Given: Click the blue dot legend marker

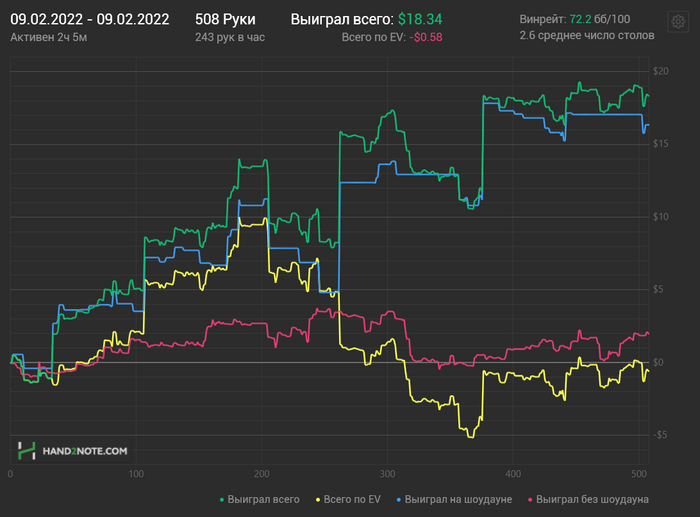Looking at the screenshot, I should (399, 500).
